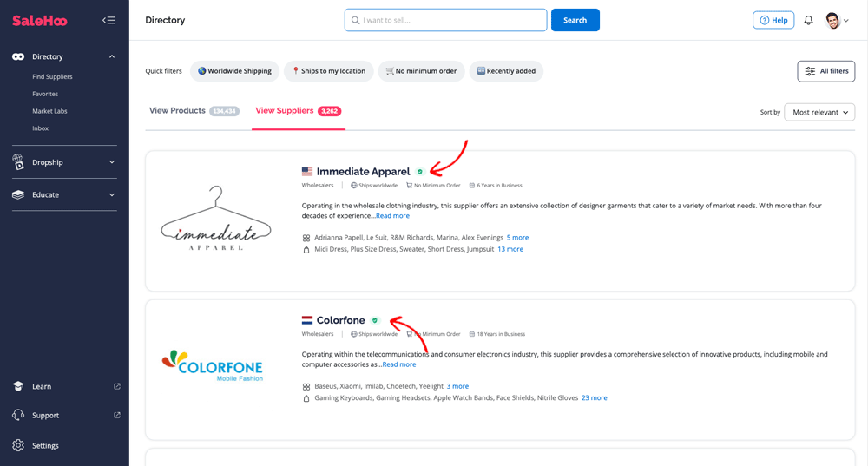
Task: Click the blue Search button
Action: tap(575, 20)
